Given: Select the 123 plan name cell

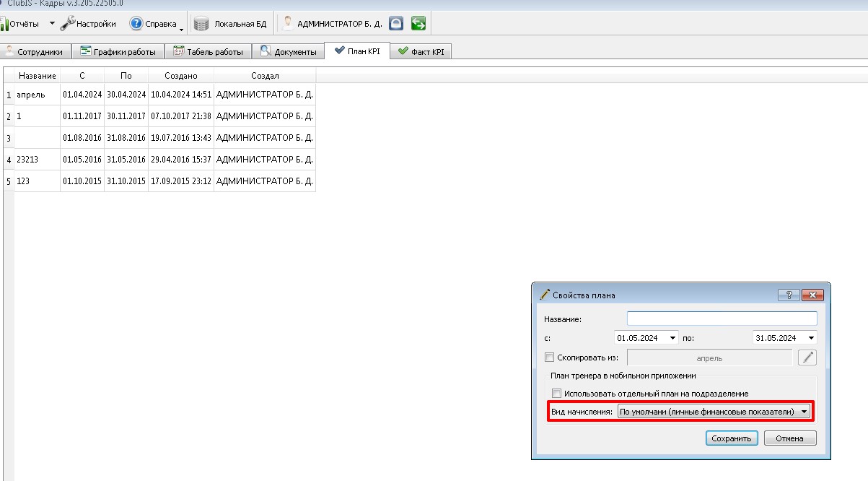Looking at the screenshot, I should point(38,181).
